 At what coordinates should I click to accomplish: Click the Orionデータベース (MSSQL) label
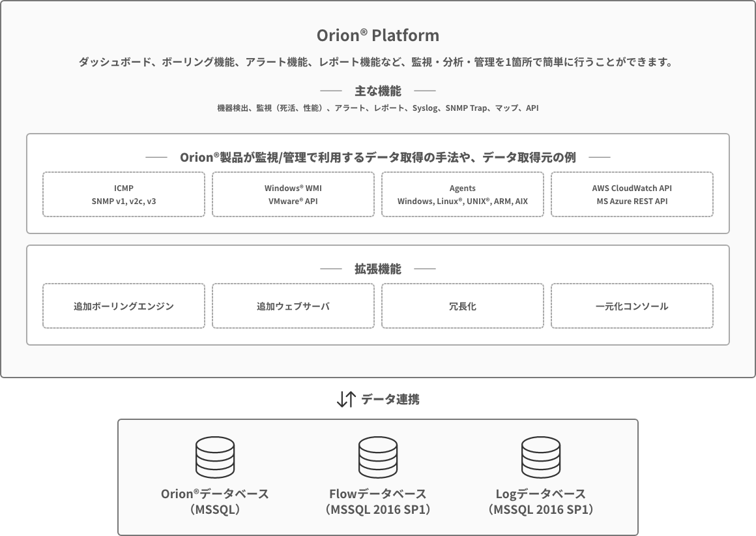(215, 501)
